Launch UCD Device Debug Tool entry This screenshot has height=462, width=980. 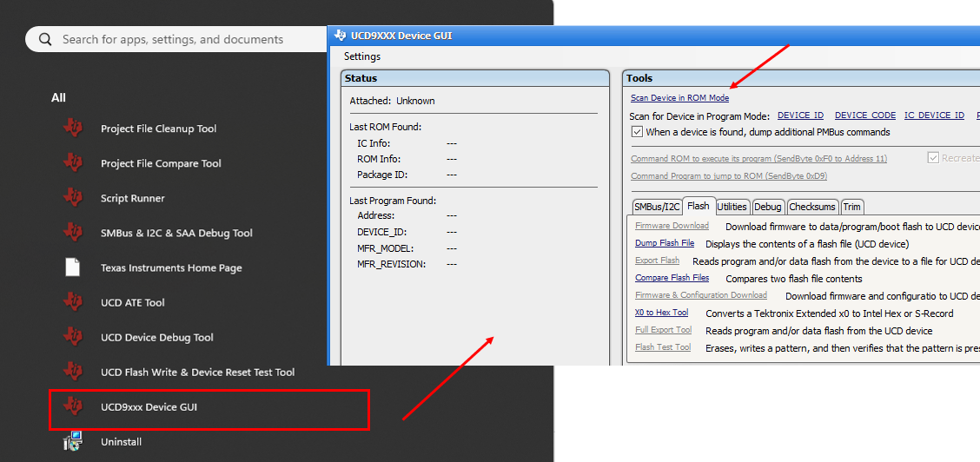(x=157, y=338)
